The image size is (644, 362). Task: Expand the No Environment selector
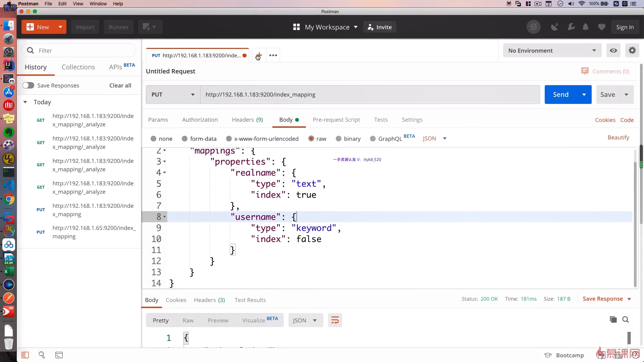coord(552,51)
